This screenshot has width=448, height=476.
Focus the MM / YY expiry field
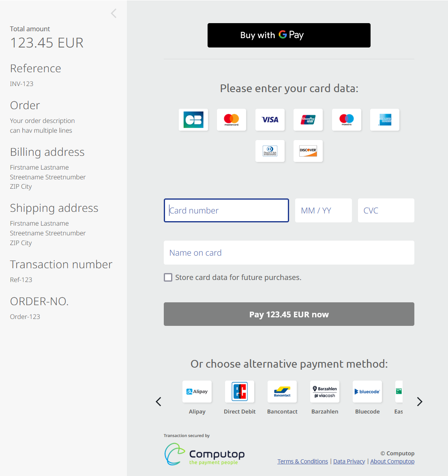pos(324,210)
